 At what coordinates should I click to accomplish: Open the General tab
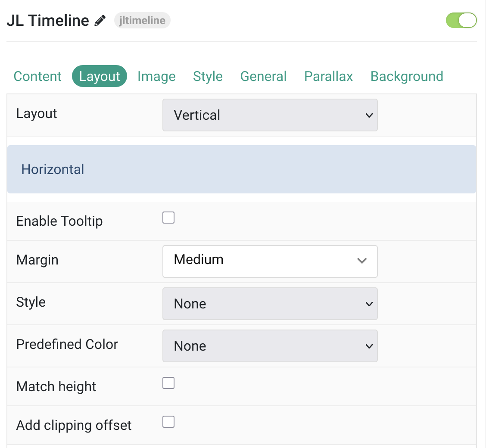(263, 76)
